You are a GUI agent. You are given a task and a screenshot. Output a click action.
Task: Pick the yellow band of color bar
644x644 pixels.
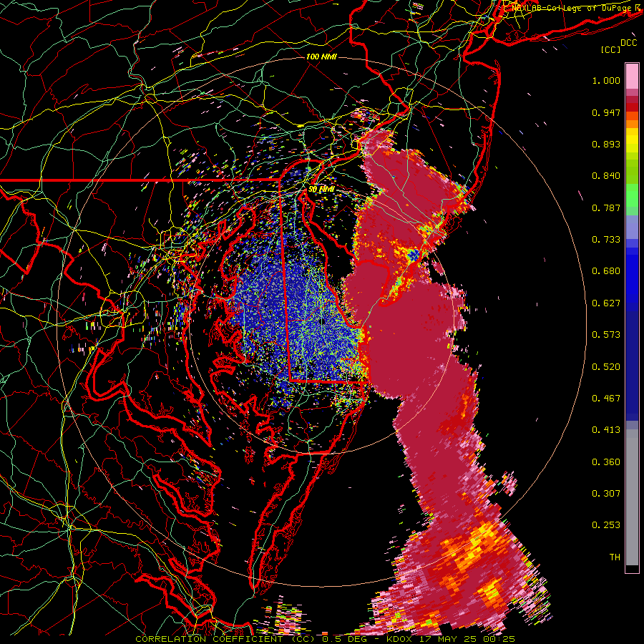coord(632,140)
